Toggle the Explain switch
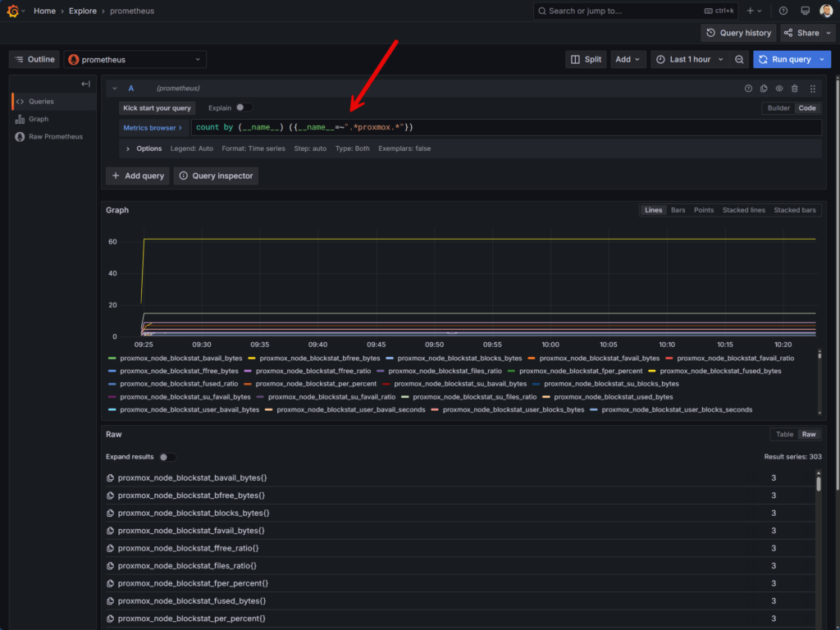This screenshot has height=630, width=840. tap(244, 107)
